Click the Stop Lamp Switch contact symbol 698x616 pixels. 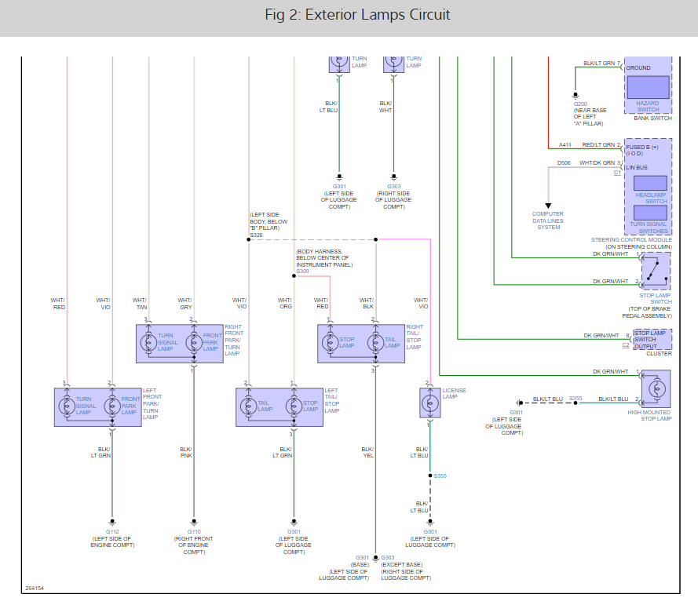656,271
